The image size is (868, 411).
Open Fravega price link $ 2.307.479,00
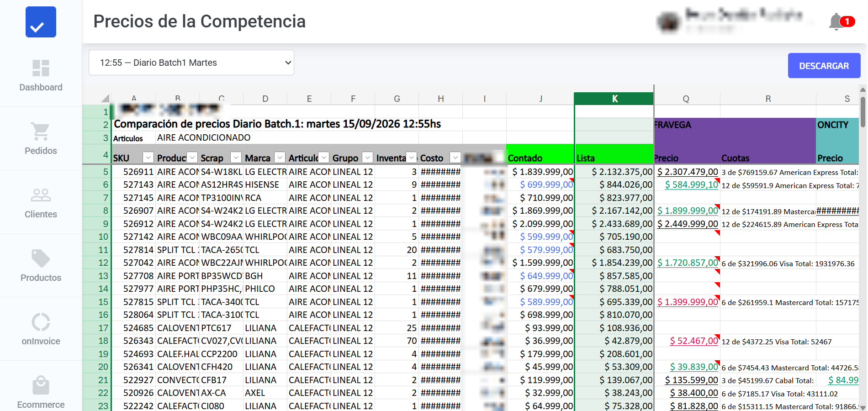(x=688, y=172)
